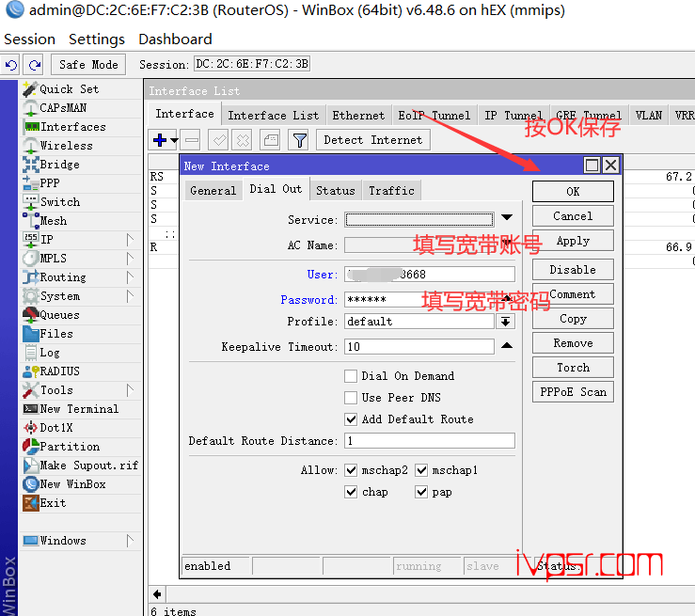Click Default Route Distance field
The width and height of the screenshot is (695, 616).
click(x=430, y=440)
